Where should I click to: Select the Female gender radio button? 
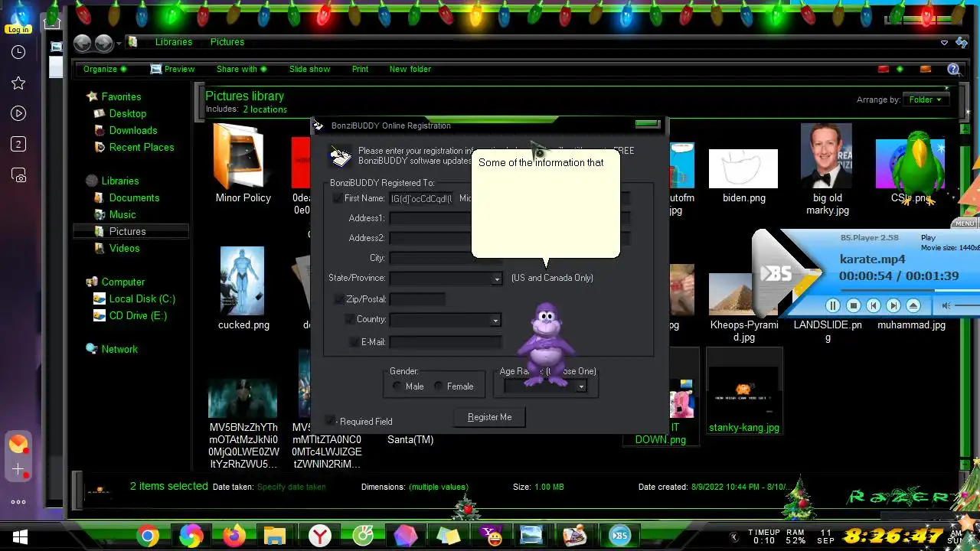click(438, 386)
